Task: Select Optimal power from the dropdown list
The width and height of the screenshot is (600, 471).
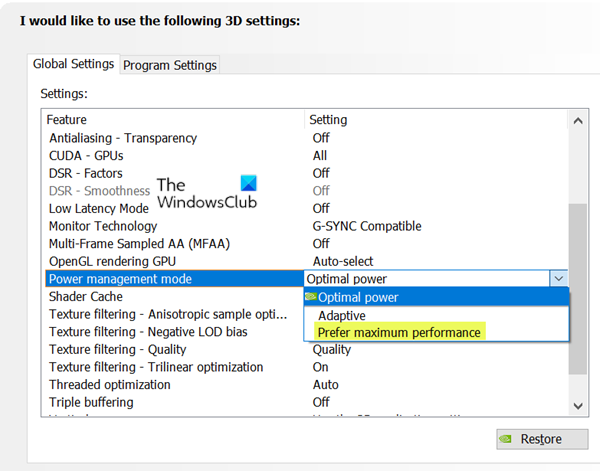Action: pos(358,297)
